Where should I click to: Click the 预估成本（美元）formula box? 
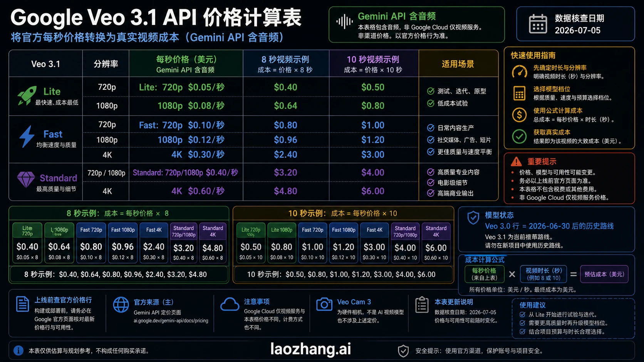point(604,274)
